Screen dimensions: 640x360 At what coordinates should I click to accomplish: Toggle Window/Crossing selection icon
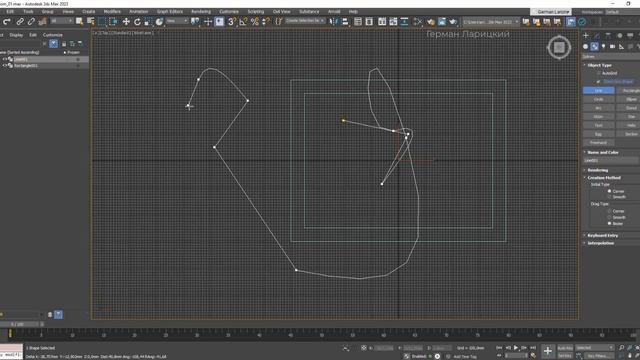pyautogui.click(x=113, y=22)
